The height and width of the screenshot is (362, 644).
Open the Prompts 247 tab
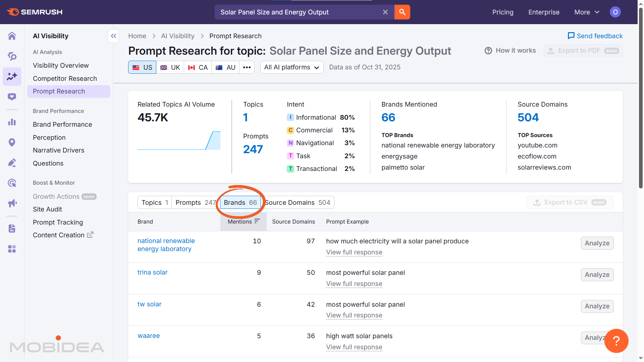click(195, 202)
